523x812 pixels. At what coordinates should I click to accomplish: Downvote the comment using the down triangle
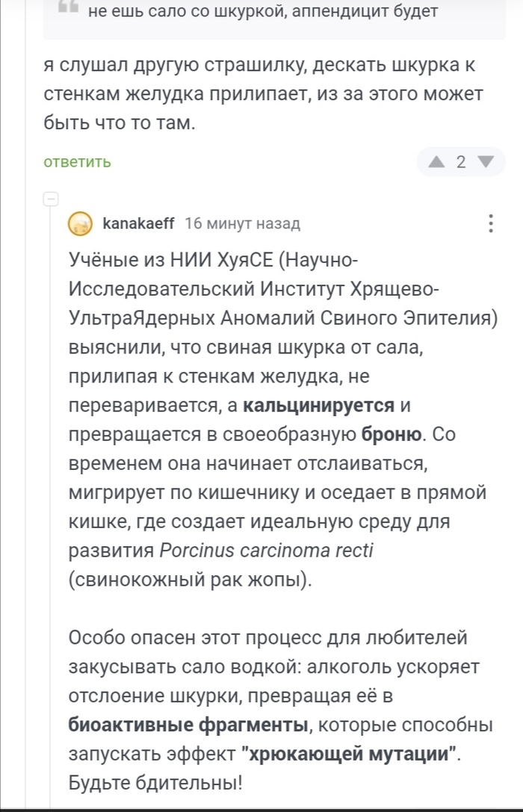[484, 161]
